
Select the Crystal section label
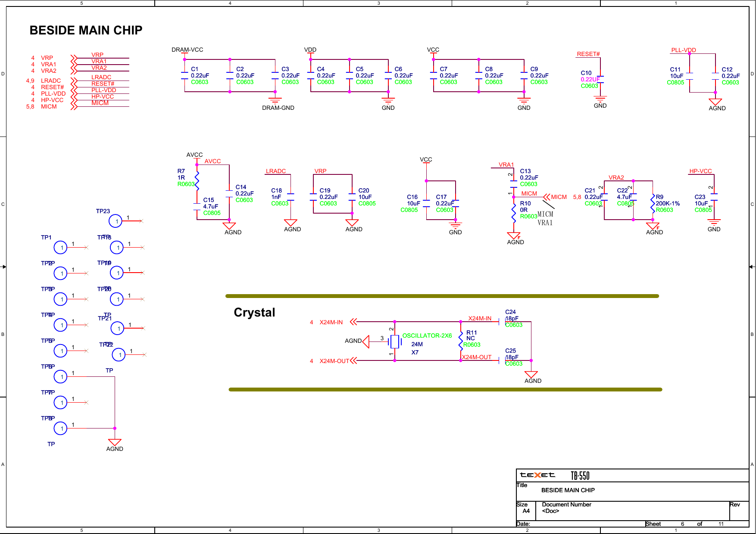pyautogui.click(x=254, y=313)
